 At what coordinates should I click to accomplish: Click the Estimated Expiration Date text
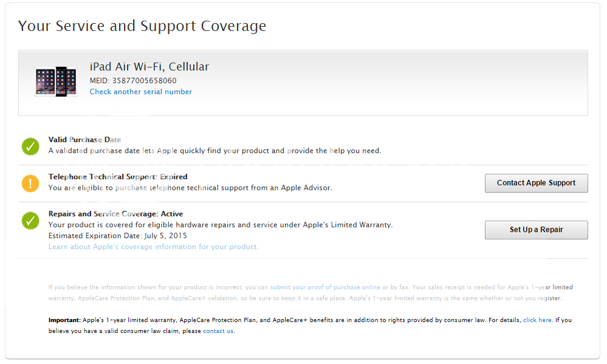[117, 235]
